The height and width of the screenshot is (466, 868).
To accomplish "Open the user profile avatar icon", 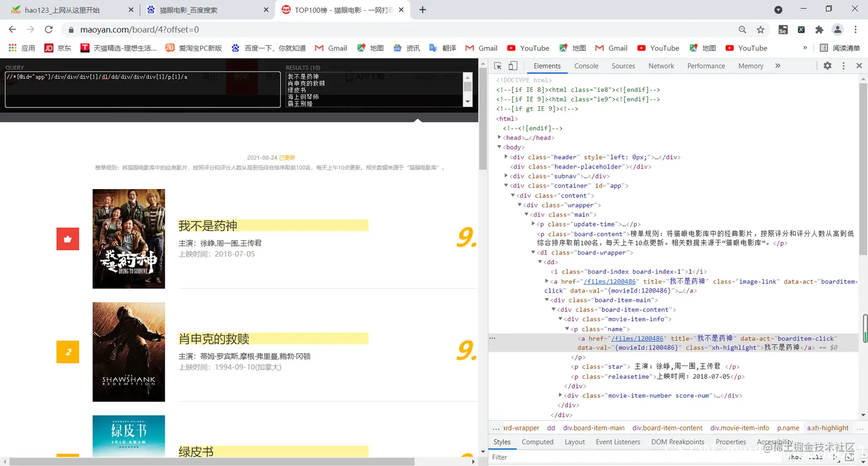I will [838, 29].
